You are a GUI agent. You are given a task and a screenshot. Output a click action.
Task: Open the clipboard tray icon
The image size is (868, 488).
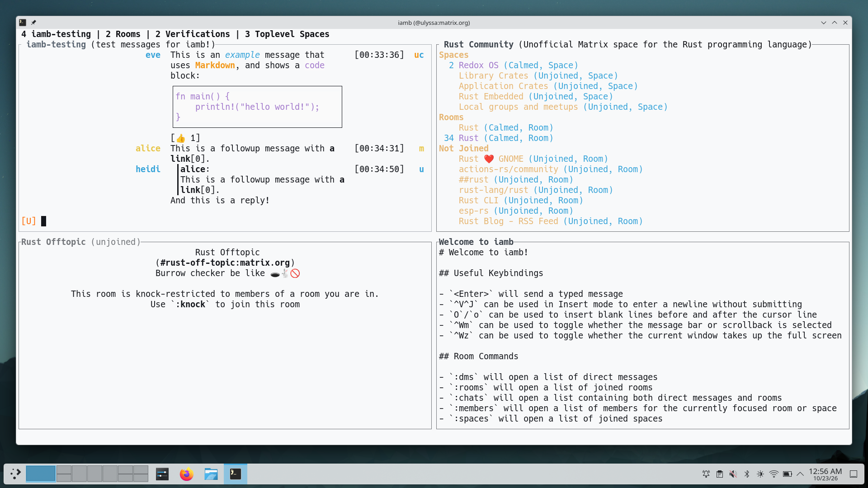click(x=720, y=474)
